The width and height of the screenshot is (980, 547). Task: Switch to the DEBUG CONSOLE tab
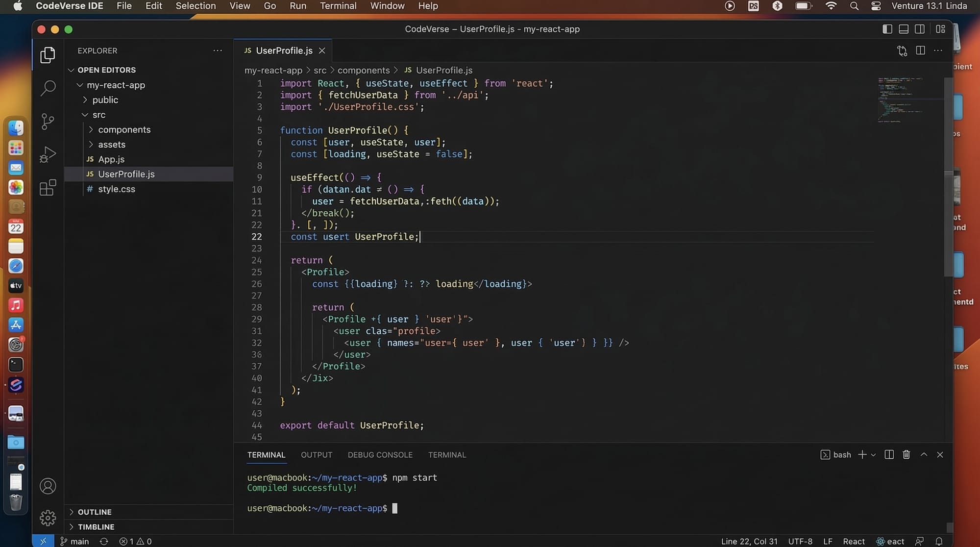click(380, 455)
